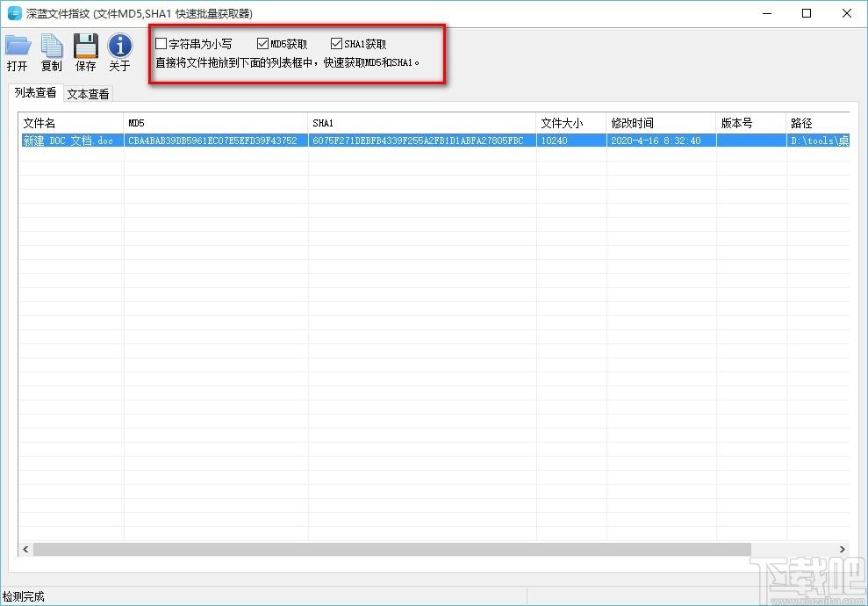Image resolution: width=868 pixels, height=606 pixels.
Task: Click the Copy (复制) toolbar icon
Action: pyautogui.click(x=52, y=47)
